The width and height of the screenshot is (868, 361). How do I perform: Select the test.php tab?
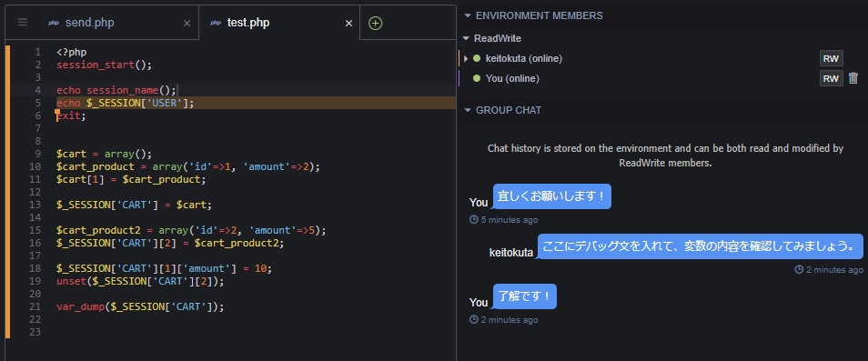[x=248, y=23]
